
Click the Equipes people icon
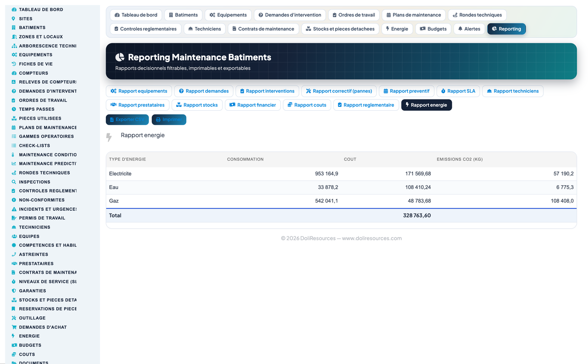pyautogui.click(x=14, y=236)
